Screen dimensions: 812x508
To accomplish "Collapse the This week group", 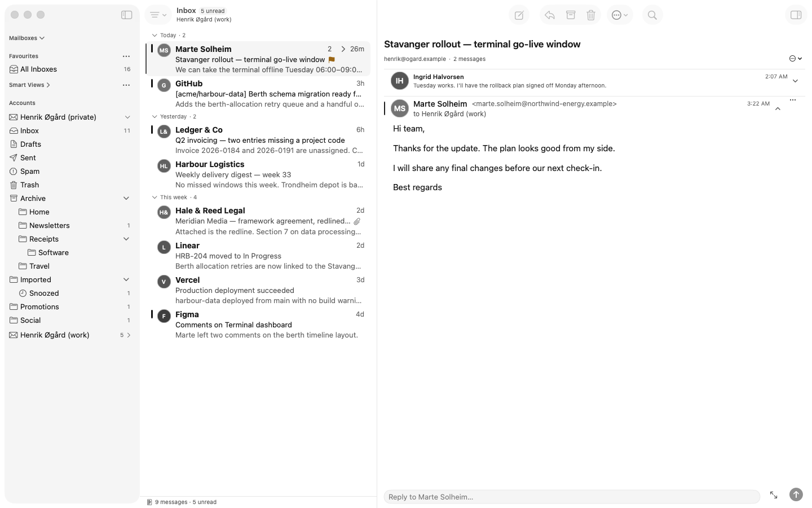I will [155, 197].
